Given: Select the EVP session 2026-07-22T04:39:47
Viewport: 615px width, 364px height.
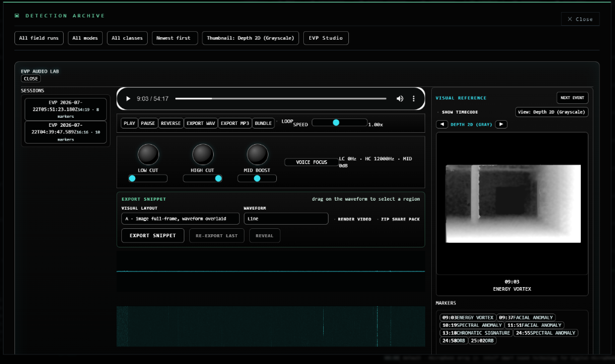Looking at the screenshot, I should pyautogui.click(x=65, y=132).
